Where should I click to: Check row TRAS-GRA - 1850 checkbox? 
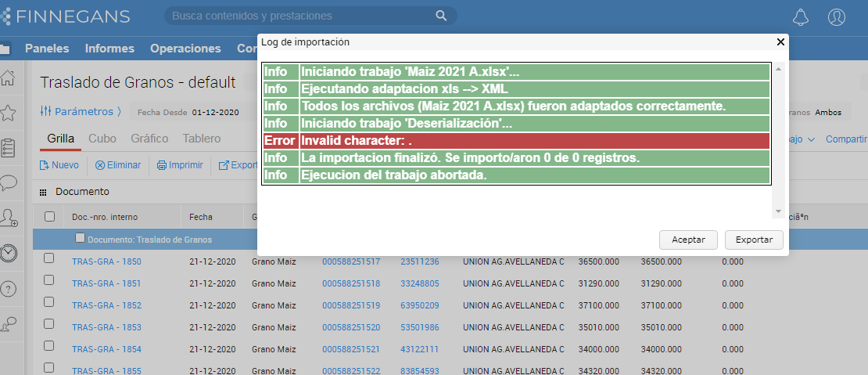[48, 258]
